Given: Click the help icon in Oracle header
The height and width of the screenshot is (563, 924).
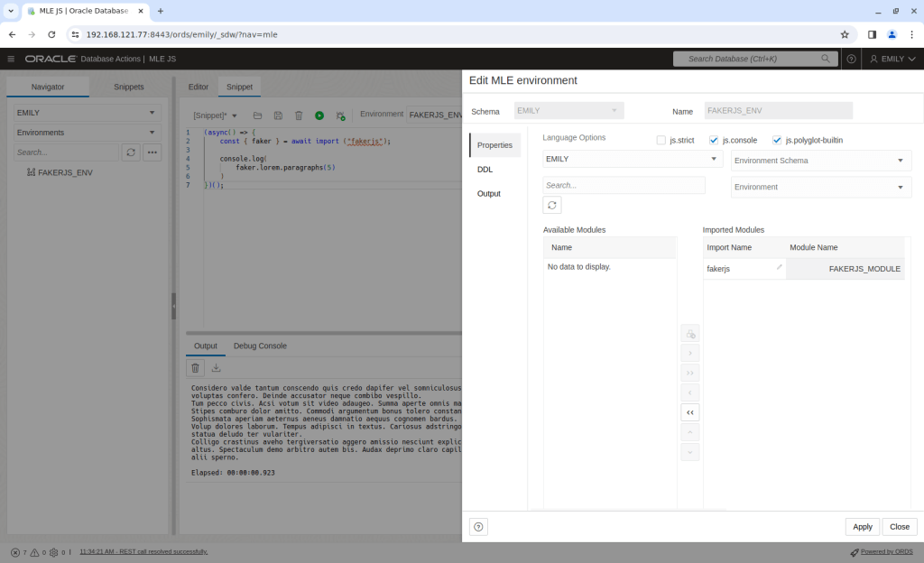Looking at the screenshot, I should pyautogui.click(x=851, y=59).
